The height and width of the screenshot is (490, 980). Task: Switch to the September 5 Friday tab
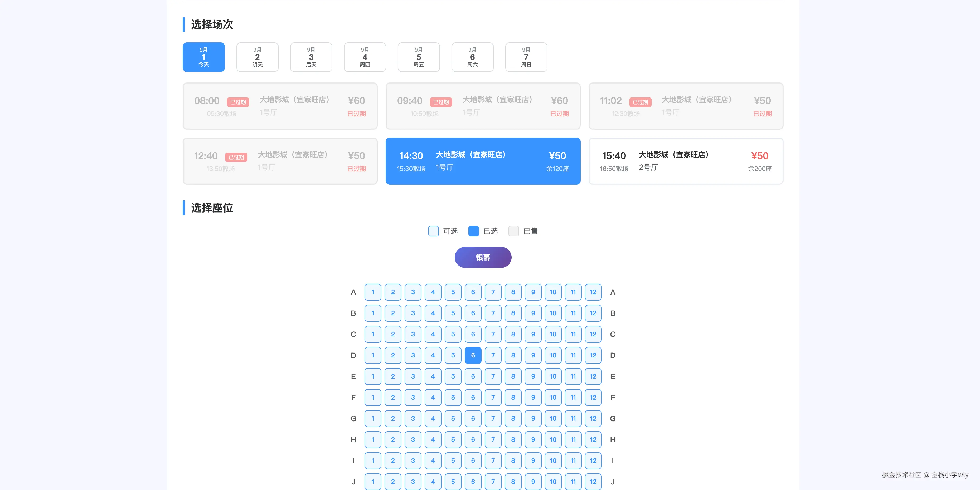(419, 57)
